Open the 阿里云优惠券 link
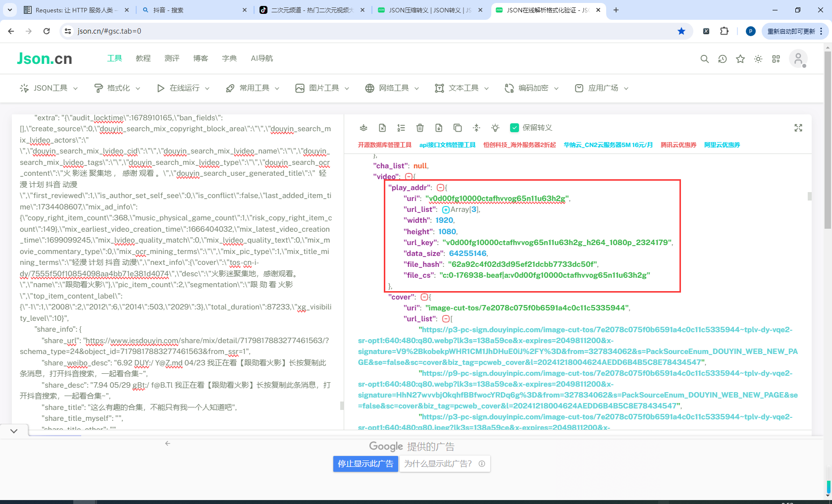832x504 pixels. tap(722, 145)
